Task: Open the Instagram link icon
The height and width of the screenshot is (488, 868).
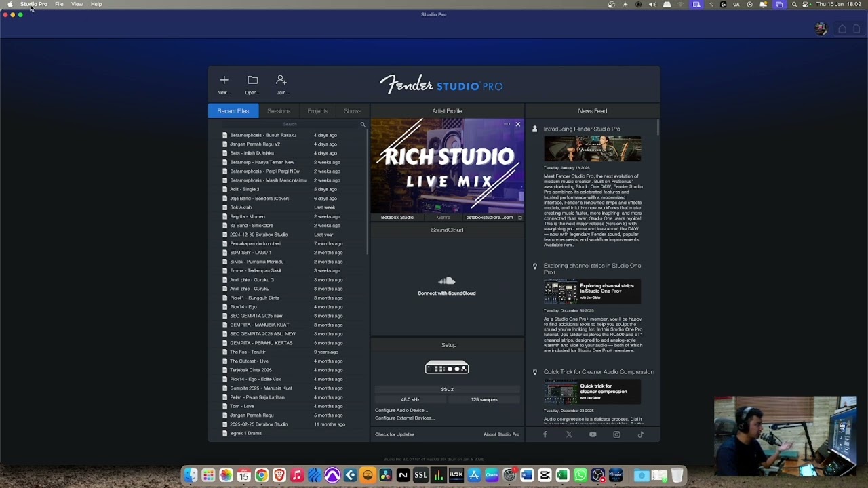Action: click(616, 434)
